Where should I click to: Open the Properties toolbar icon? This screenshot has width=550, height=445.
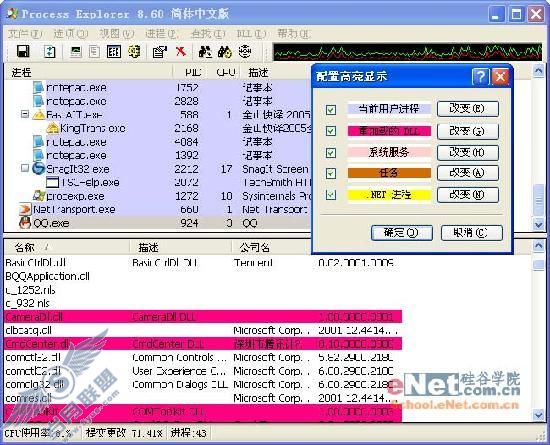click(x=160, y=52)
